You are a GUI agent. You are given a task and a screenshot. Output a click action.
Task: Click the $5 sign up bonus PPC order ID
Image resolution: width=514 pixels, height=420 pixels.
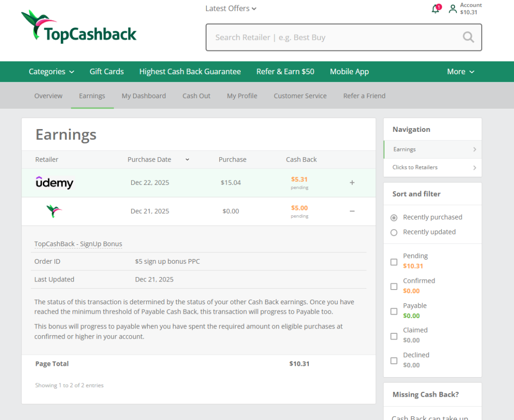167,261
